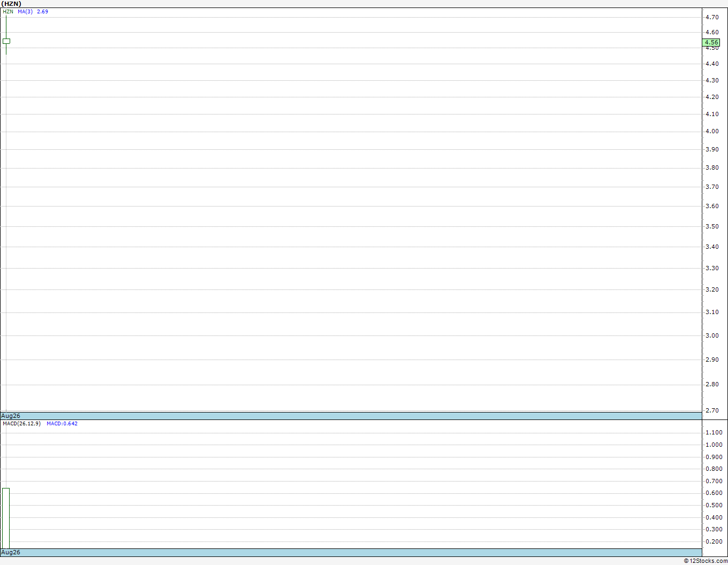Click the MACD:0.642 value label
This screenshot has height=565, width=728.
(62, 423)
